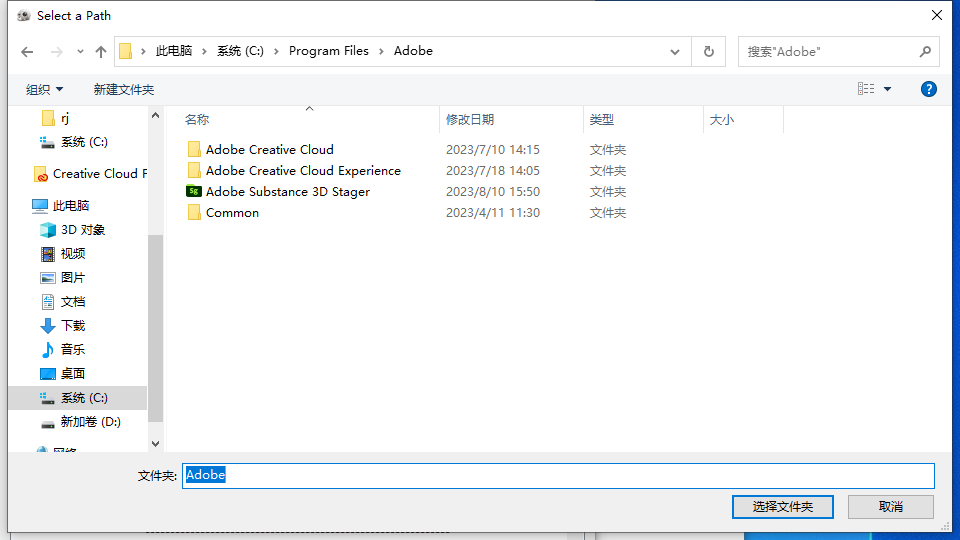Select the Adobe Creative Cloud folder
The width and height of the screenshot is (960, 540).
click(x=269, y=149)
